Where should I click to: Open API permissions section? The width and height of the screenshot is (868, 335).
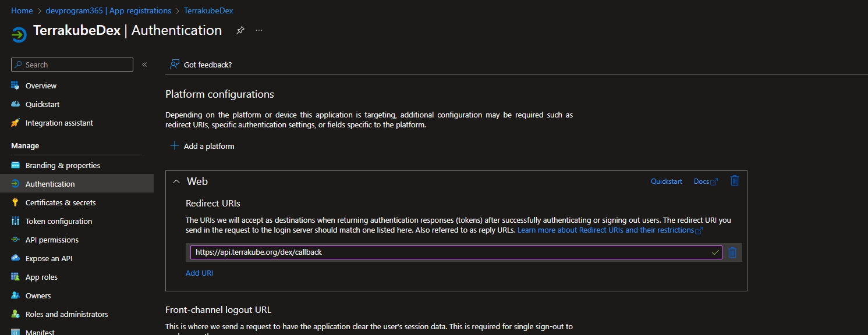[52, 240]
